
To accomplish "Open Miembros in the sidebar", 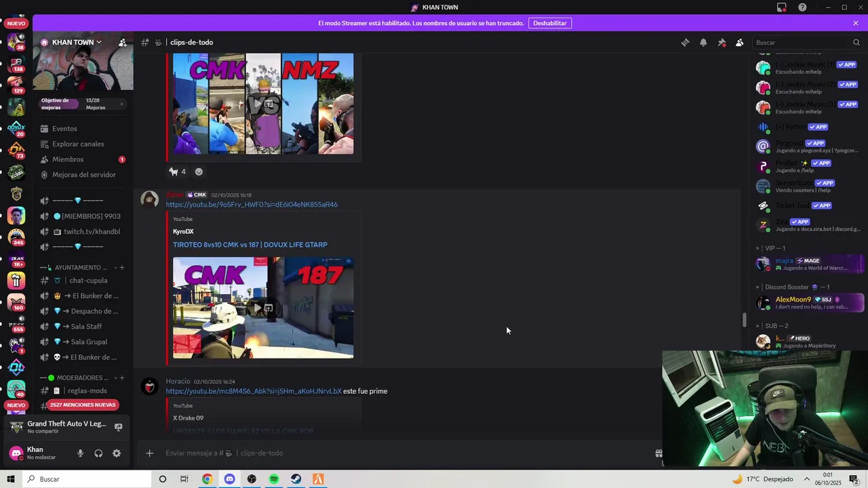I will (68, 159).
